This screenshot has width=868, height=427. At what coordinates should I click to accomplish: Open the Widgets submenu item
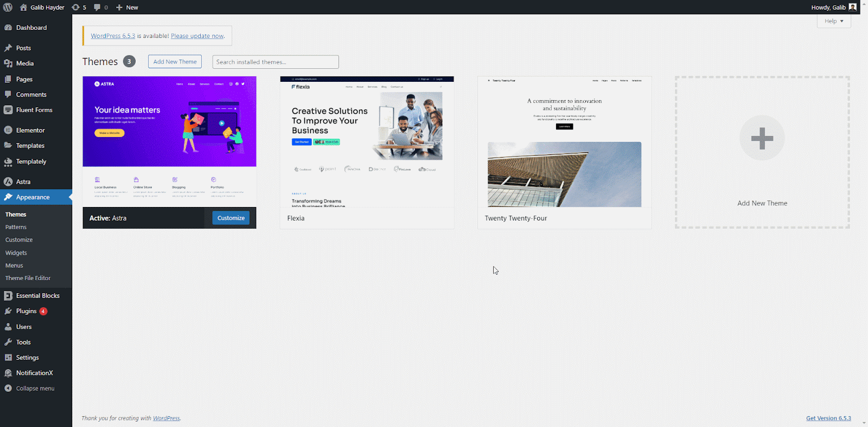coord(16,253)
